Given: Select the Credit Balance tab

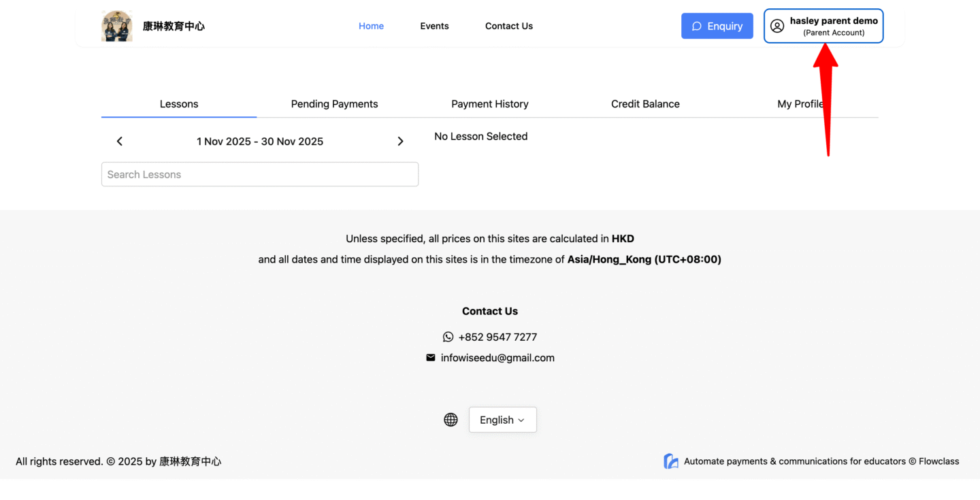Looking at the screenshot, I should point(645,104).
